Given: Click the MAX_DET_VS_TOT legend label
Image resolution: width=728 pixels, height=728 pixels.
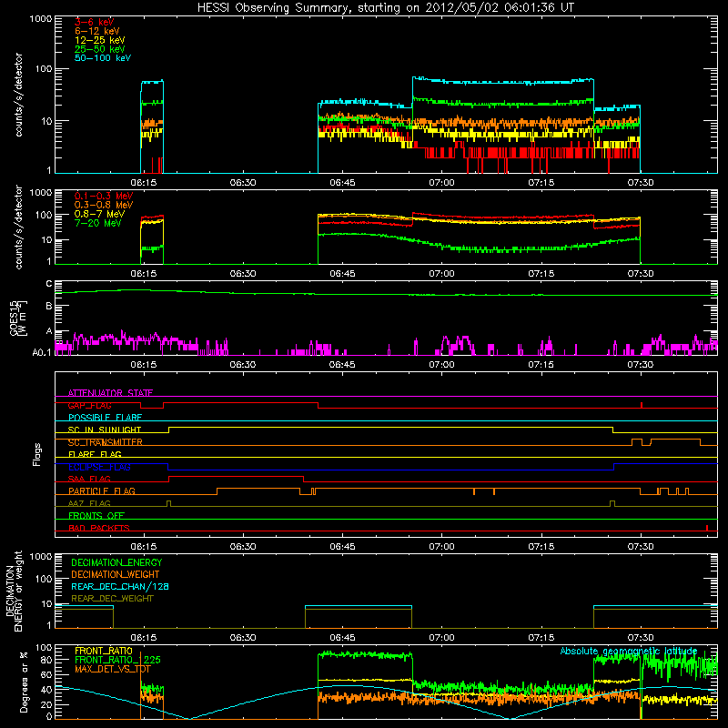Looking at the screenshot, I should click(x=113, y=669).
